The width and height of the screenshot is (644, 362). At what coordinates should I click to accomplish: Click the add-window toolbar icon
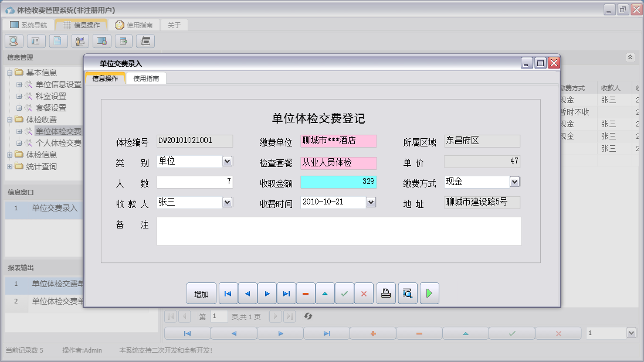tap(123, 41)
